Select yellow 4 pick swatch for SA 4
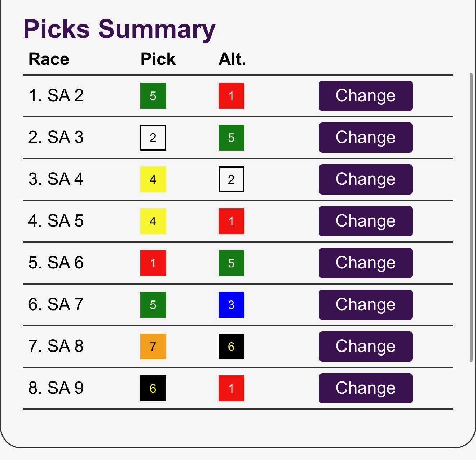The width and height of the screenshot is (476, 460). coord(153,179)
